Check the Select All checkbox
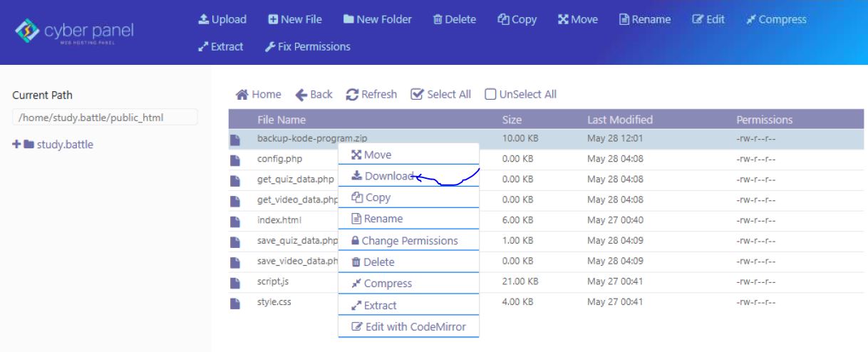This screenshot has height=352, width=868. (418, 95)
